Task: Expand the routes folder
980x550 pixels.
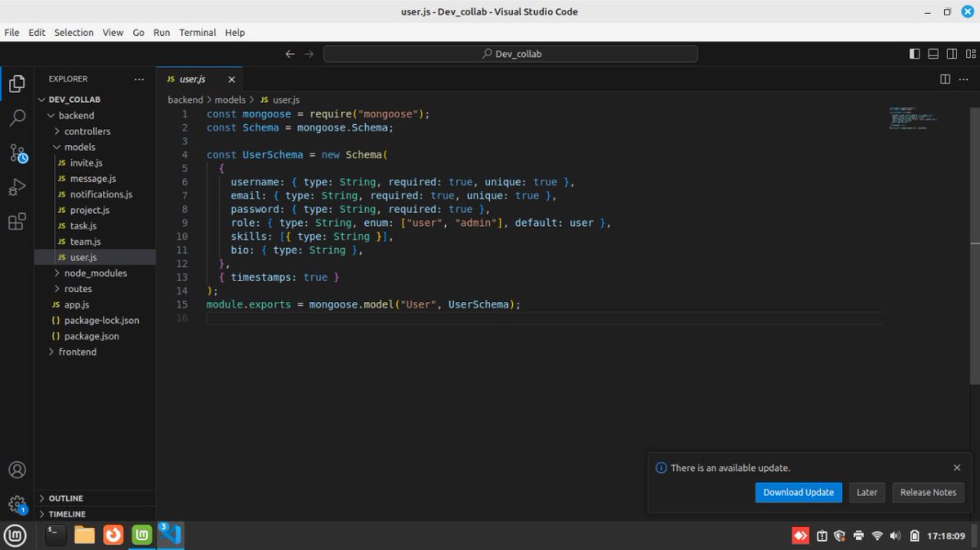Action: point(95,289)
